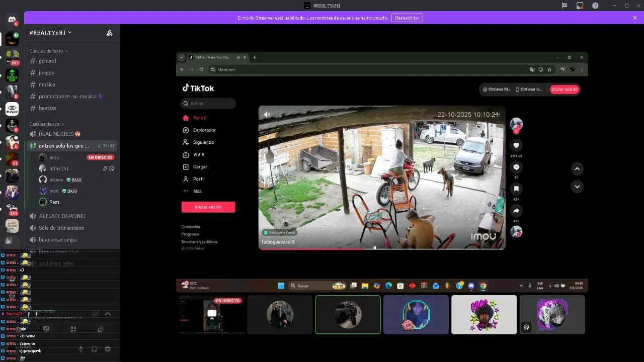Open Discord inbox icon in title bar
Viewport: 644px width, 362px height.
pos(580,6)
